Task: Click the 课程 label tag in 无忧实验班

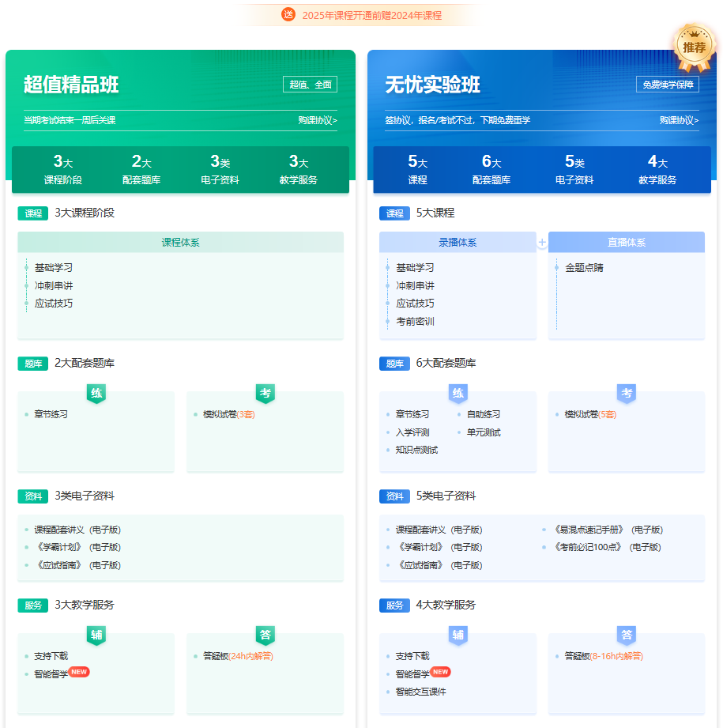Action: pyautogui.click(x=394, y=213)
